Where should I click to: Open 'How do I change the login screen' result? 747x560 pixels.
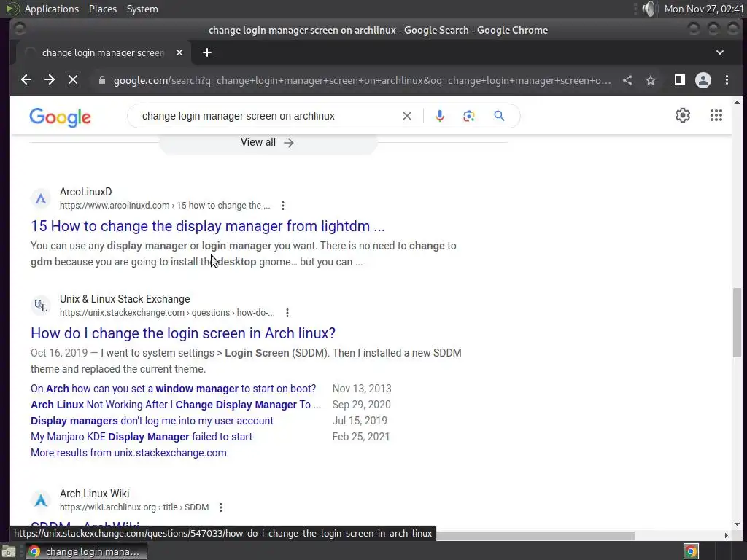pyautogui.click(x=183, y=332)
